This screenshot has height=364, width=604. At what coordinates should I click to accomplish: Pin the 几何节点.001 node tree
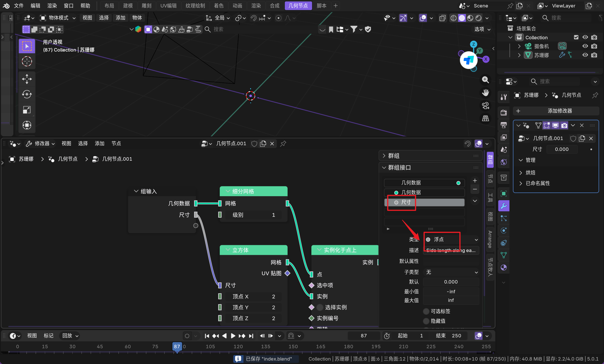[x=283, y=143]
